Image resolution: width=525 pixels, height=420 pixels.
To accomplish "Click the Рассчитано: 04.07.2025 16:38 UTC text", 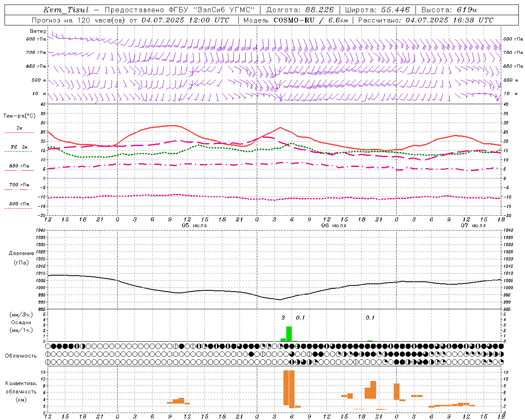I will [x=426, y=20].
